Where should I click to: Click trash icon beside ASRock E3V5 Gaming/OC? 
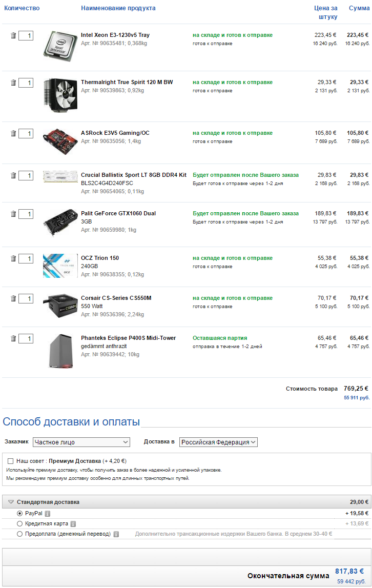tap(13, 133)
